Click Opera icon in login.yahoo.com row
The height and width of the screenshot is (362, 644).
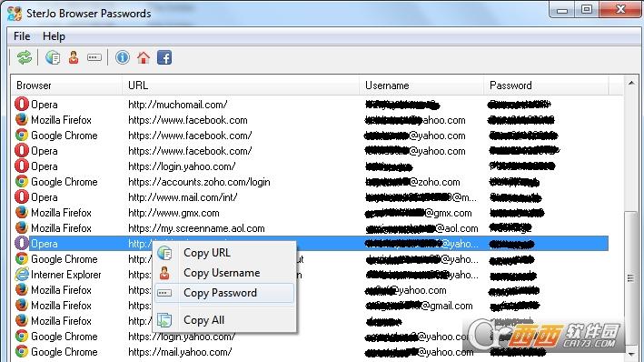22,166
